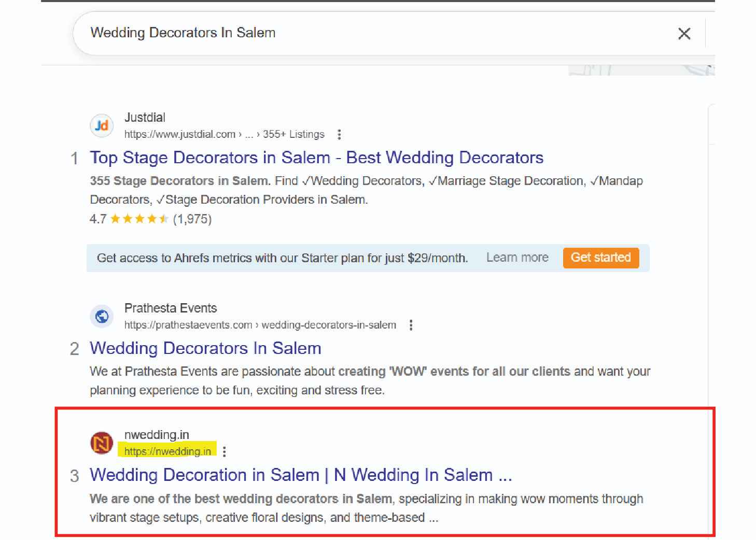The width and height of the screenshot is (756, 540).
Task: Click the nwedding.in site name text
Action: click(x=157, y=435)
